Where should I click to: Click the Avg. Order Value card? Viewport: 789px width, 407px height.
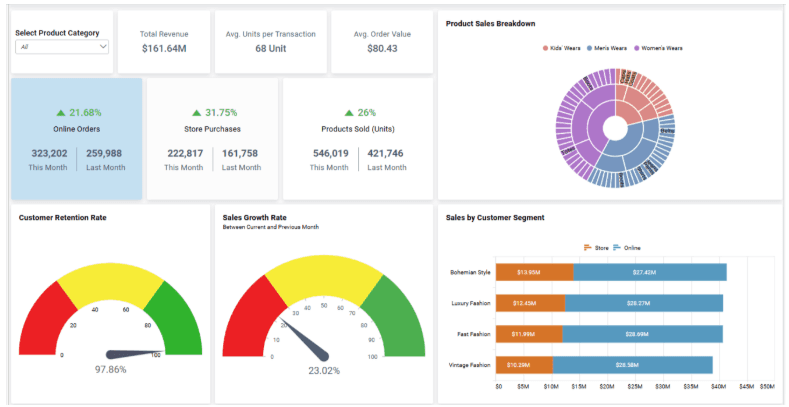pyautogui.click(x=382, y=42)
